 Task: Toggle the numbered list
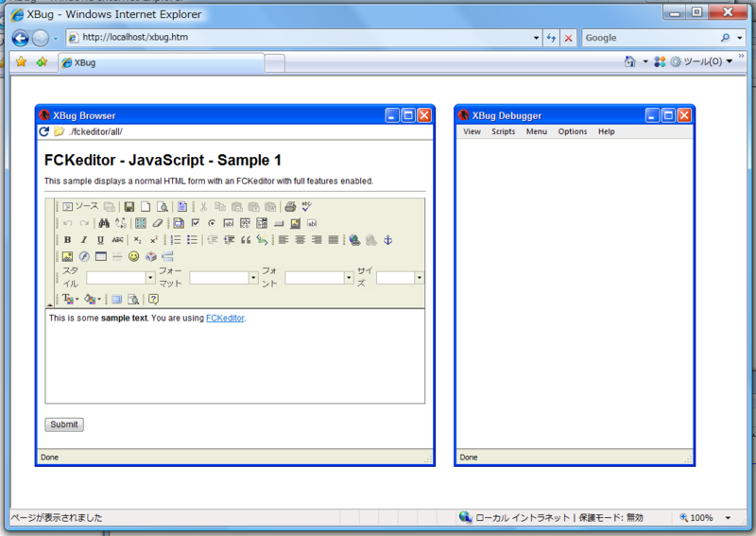pos(176,240)
